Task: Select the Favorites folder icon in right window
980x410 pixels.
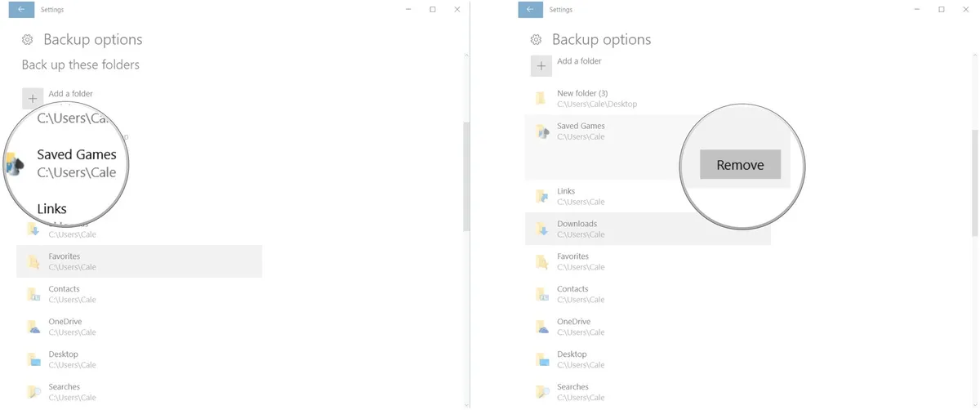Action: pyautogui.click(x=542, y=261)
